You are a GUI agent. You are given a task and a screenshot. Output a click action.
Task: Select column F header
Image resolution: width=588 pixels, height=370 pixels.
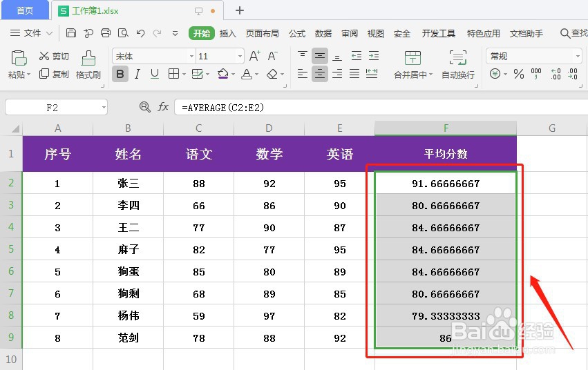pyautogui.click(x=446, y=128)
